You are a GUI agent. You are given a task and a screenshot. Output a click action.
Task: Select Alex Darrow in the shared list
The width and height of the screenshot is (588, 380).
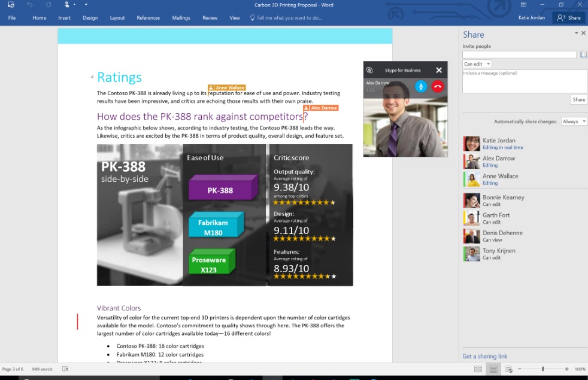[x=525, y=162]
